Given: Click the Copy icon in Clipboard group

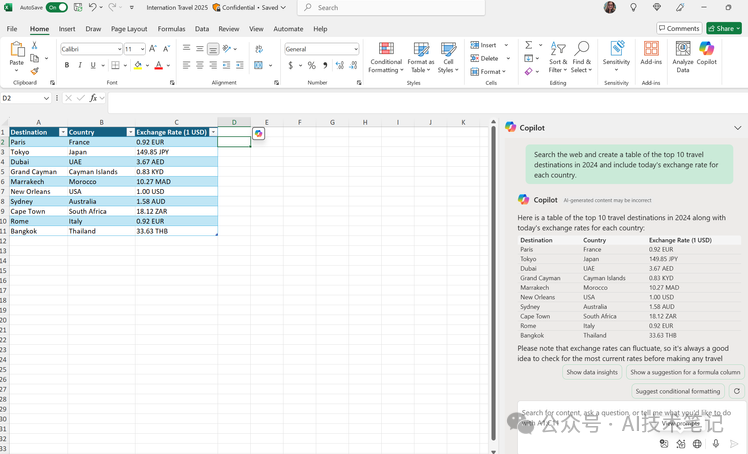Looking at the screenshot, I should [x=34, y=58].
